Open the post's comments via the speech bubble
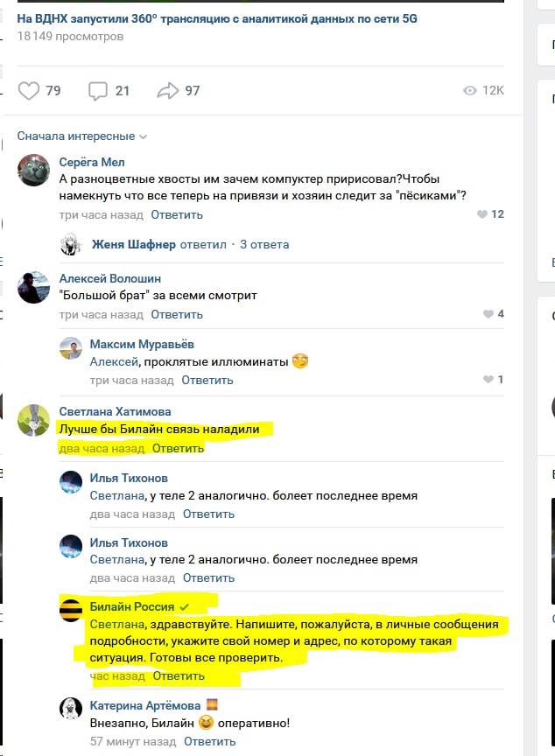This screenshot has height=756, width=555. click(97, 91)
